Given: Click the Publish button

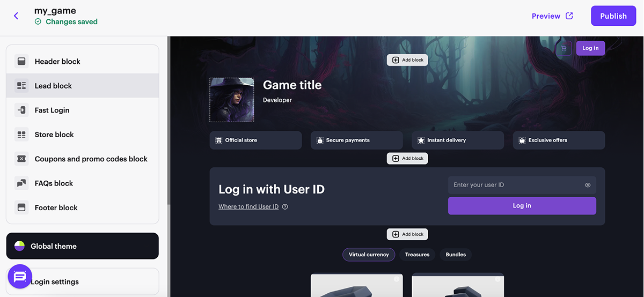Looking at the screenshot, I should pyautogui.click(x=613, y=16).
